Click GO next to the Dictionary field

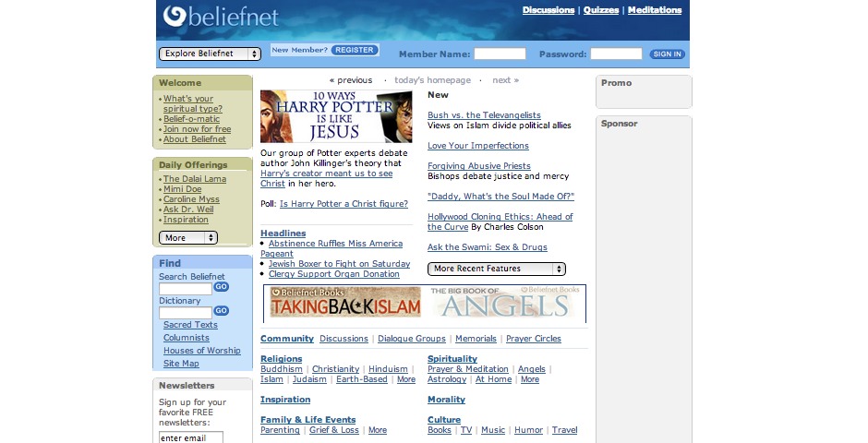222,311
